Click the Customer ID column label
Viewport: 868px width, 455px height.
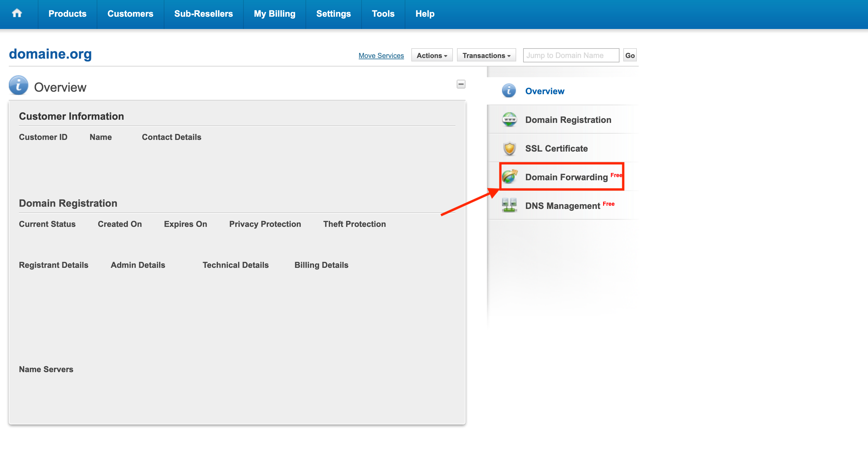(x=43, y=137)
